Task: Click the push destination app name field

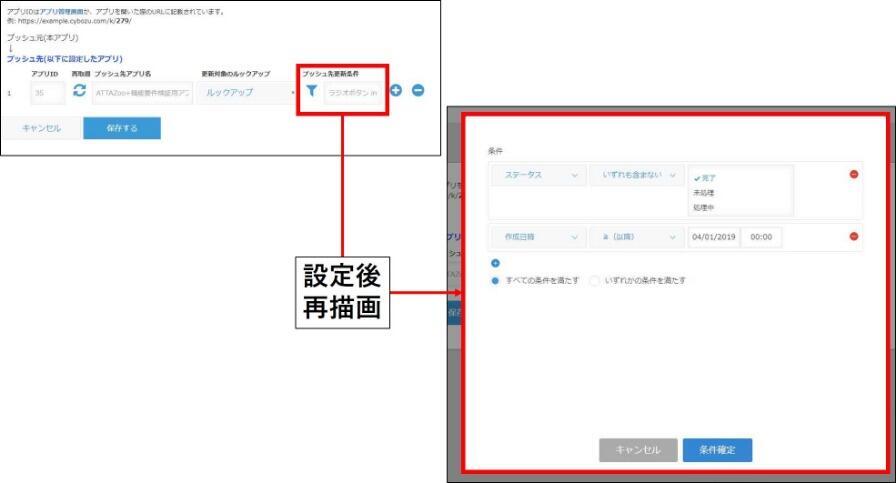Action: pyautogui.click(x=142, y=93)
